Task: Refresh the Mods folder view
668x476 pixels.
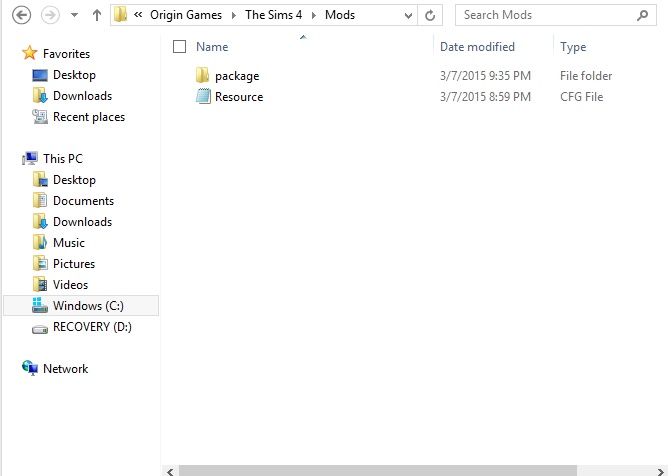Action: tap(430, 16)
